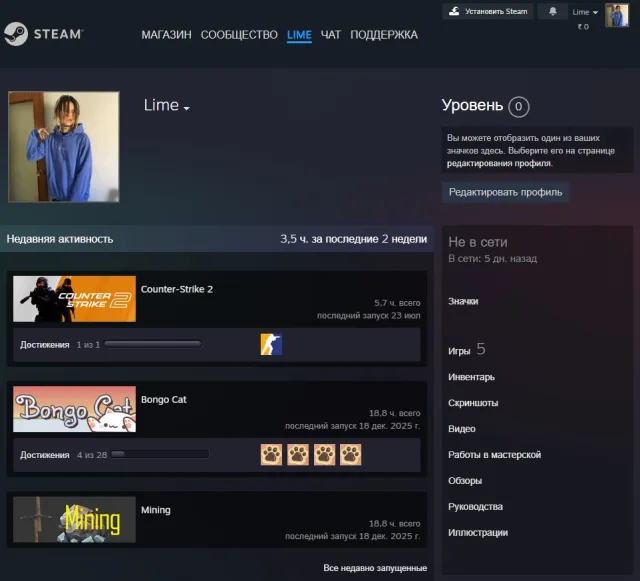The image size is (640, 581).
Task: Open the Игры 5 sidebar link
Action: click(467, 350)
